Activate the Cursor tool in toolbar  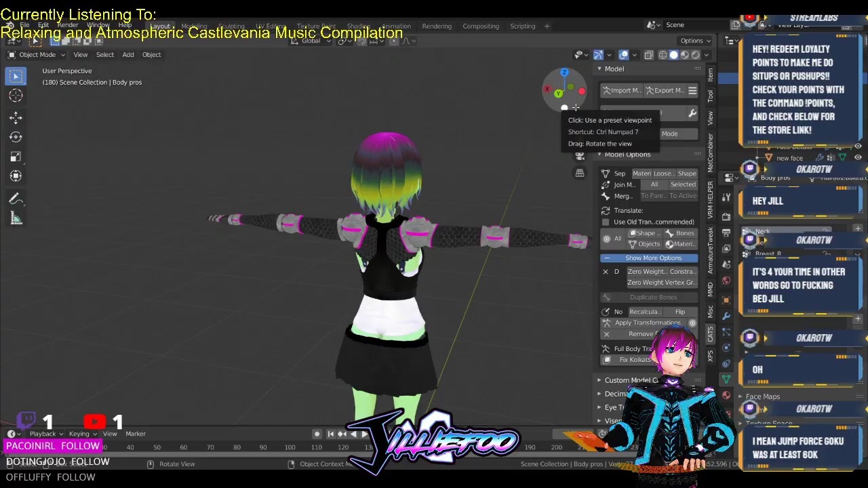16,96
